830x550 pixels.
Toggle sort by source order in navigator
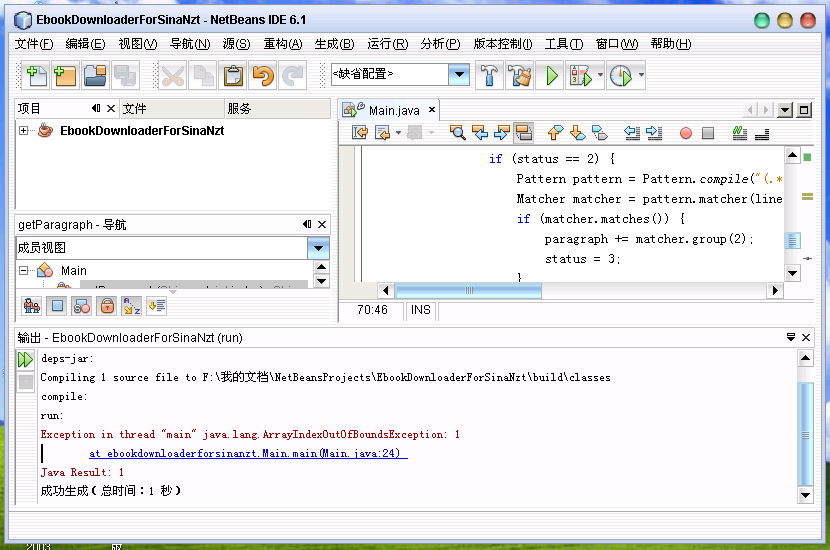[157, 306]
